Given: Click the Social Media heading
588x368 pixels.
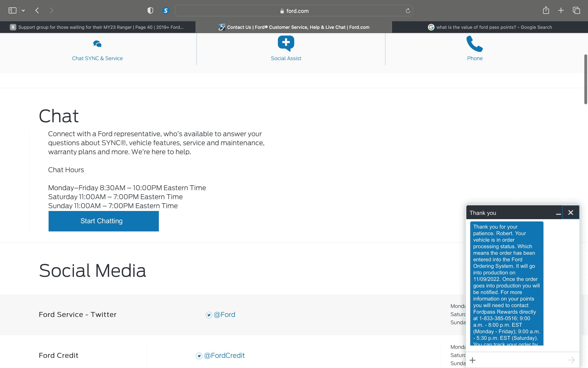Looking at the screenshot, I should 92,270.
